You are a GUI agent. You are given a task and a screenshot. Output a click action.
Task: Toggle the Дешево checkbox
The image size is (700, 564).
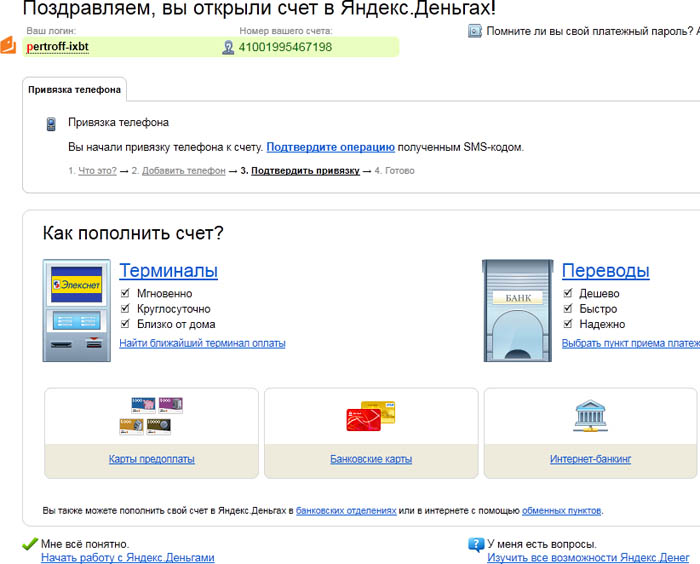click(568, 293)
